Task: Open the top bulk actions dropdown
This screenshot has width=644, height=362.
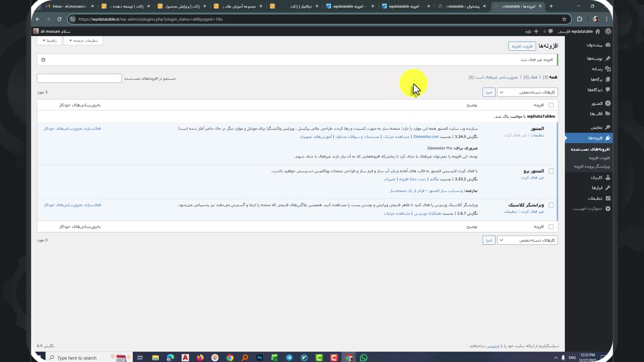Action: [x=527, y=92]
